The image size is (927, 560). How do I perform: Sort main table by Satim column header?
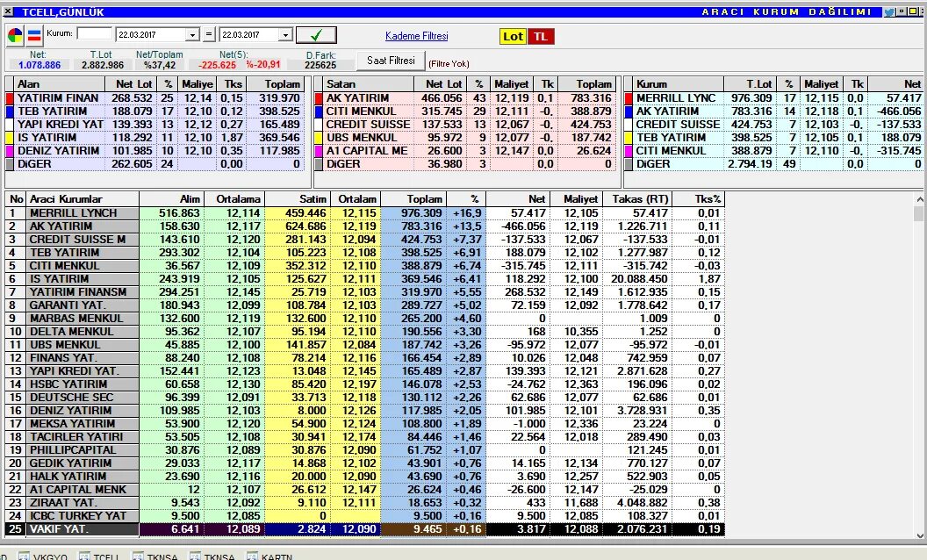(x=298, y=199)
